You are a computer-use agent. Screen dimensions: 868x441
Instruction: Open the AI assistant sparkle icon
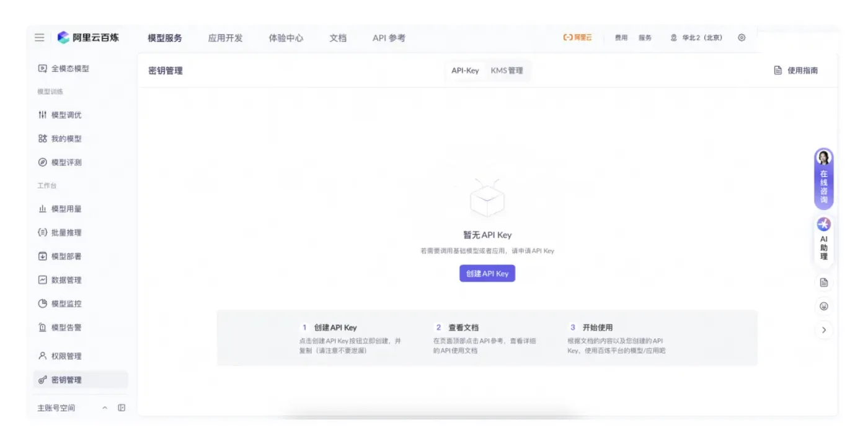point(823,224)
